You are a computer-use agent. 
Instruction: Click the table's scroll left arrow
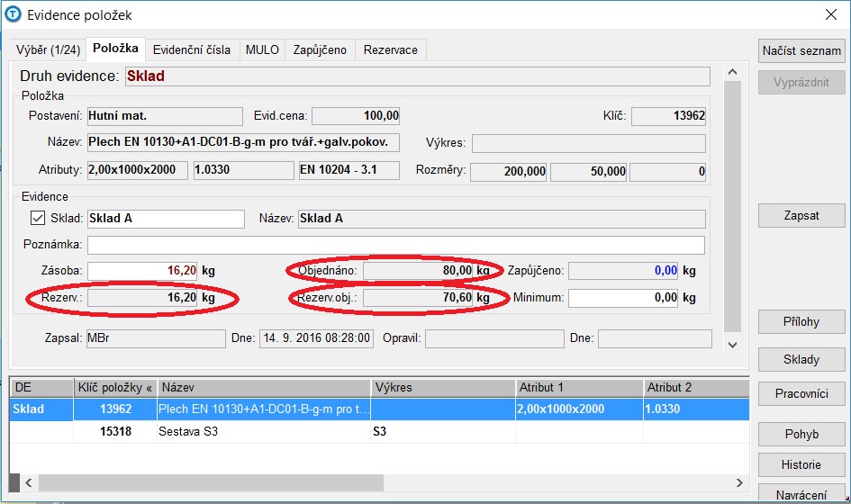pyautogui.click(x=29, y=482)
